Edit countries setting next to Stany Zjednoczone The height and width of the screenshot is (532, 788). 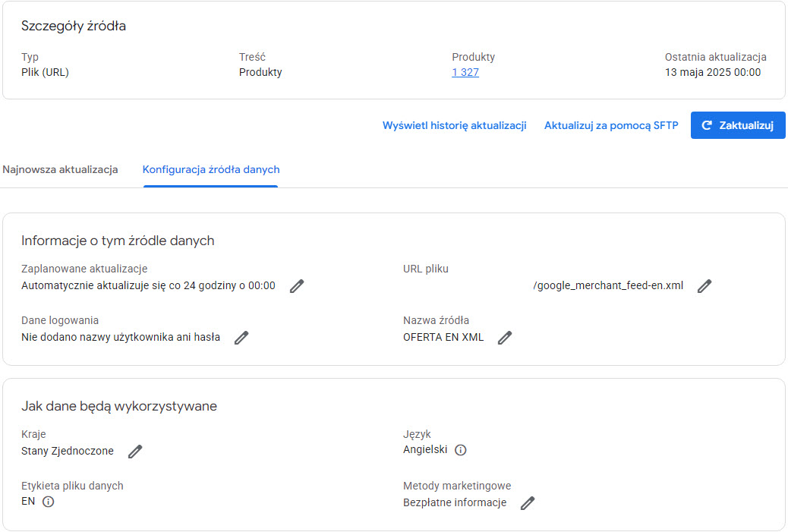(x=135, y=452)
